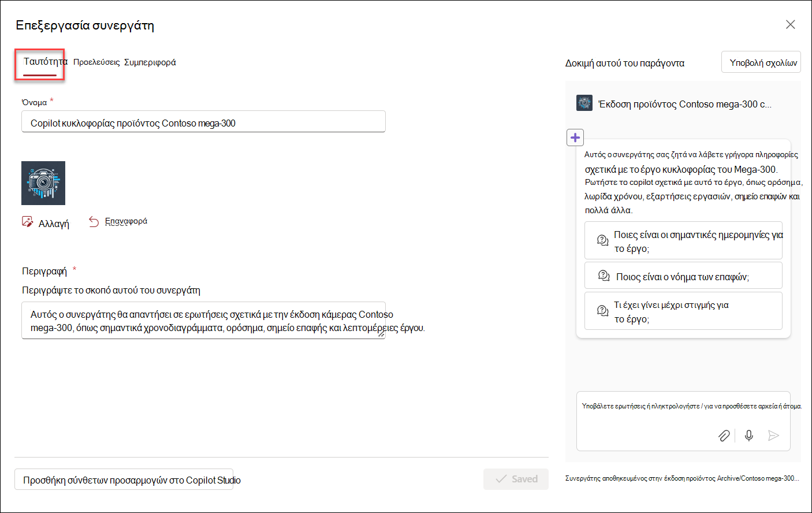Switch to the Προελεύσεις tab
The width and height of the screenshot is (812, 513).
pos(96,62)
